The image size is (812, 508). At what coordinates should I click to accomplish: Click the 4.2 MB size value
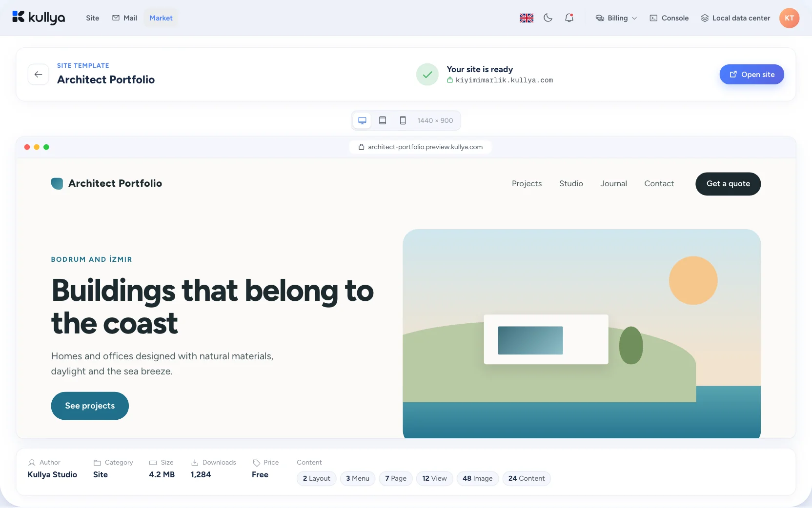[162, 475]
